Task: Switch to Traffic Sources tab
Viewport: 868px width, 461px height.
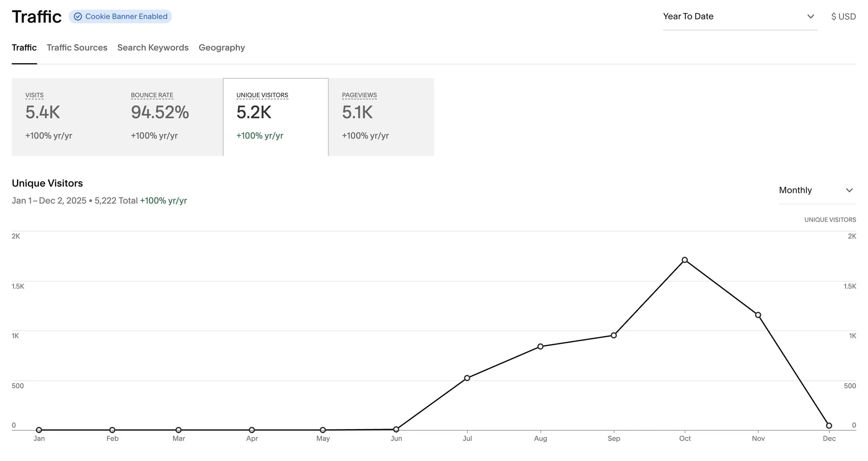Action: [77, 48]
